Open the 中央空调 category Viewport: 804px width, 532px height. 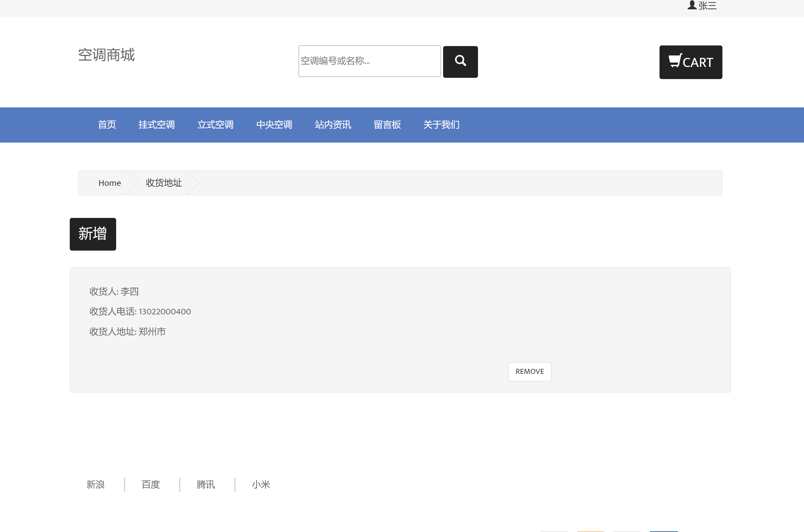pyautogui.click(x=274, y=125)
